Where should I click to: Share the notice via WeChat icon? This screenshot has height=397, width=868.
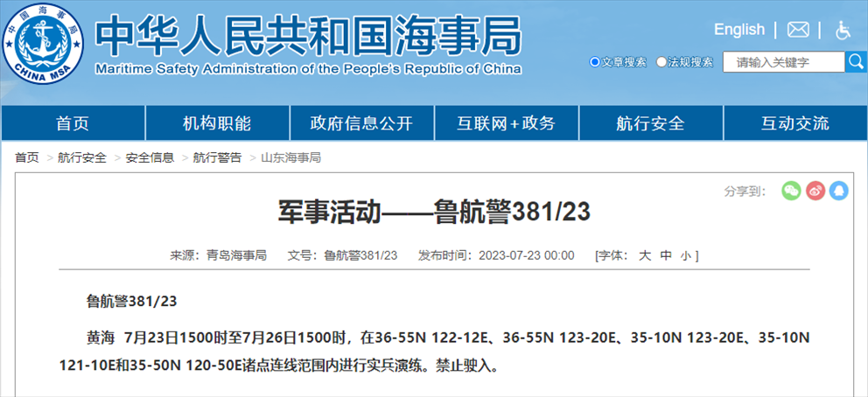(x=791, y=191)
